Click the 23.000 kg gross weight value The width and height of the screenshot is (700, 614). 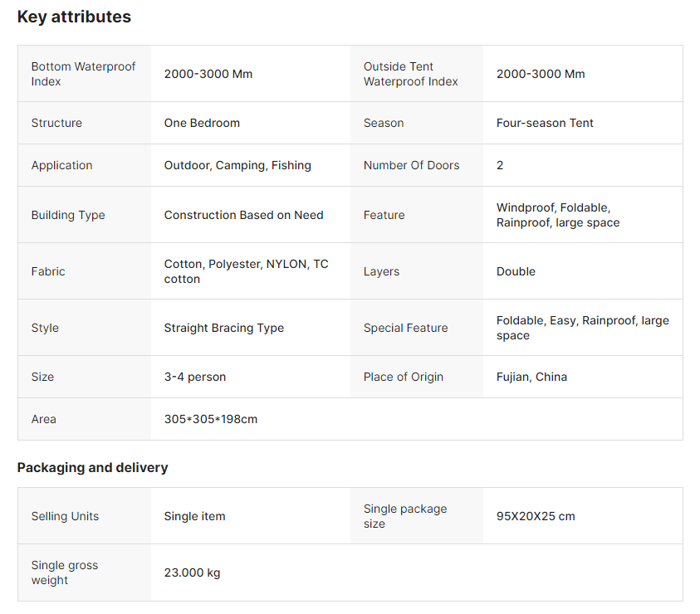tap(192, 573)
